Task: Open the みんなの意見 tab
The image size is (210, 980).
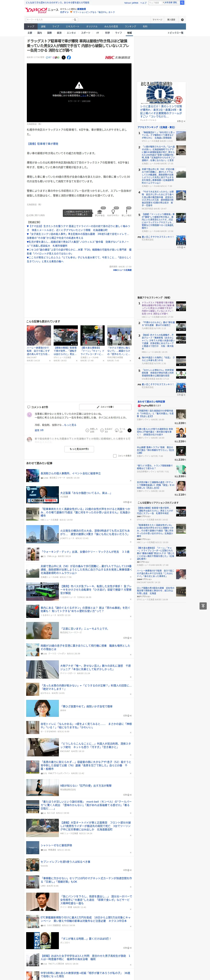Action: [111, 26]
